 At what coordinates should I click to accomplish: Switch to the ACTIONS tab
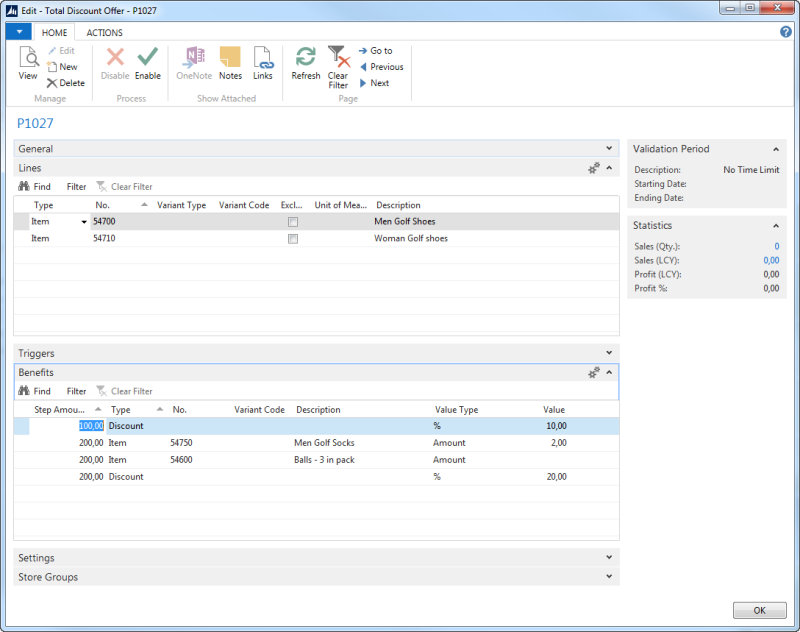pyautogui.click(x=104, y=32)
